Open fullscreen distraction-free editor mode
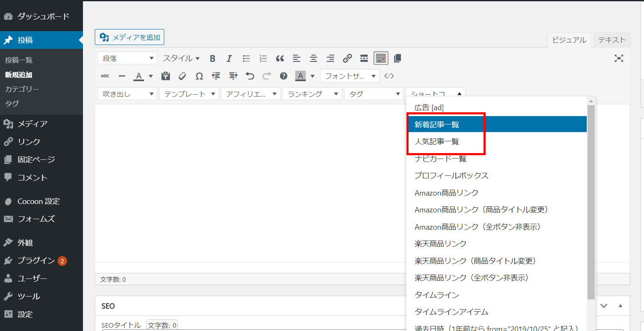 click(619, 58)
